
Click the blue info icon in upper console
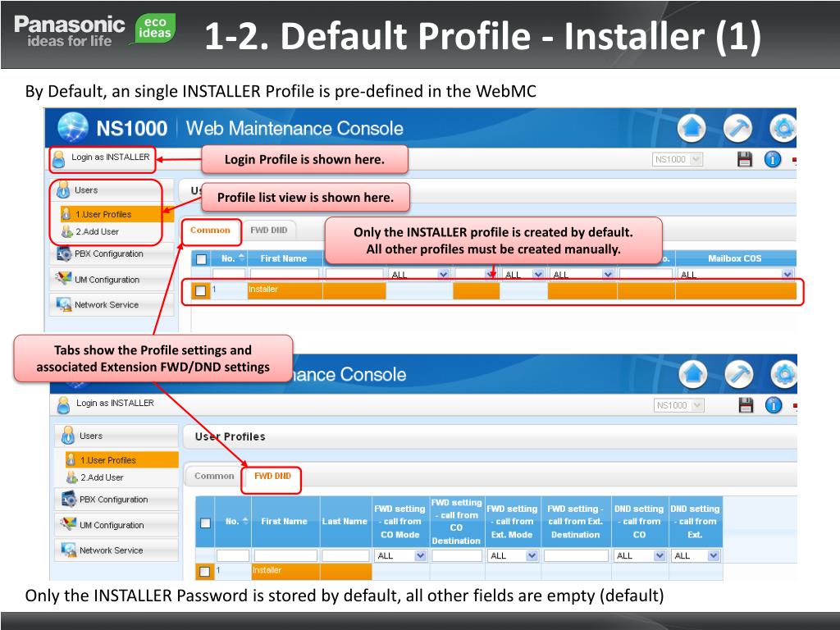pos(773,159)
